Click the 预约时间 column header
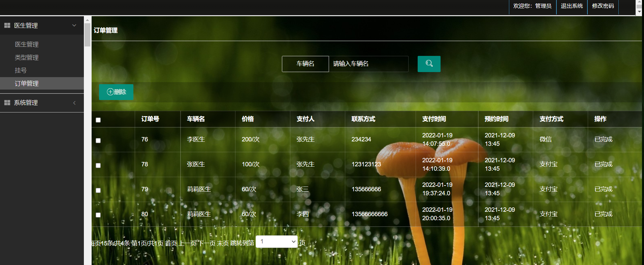Image resolution: width=644 pixels, height=265 pixels. 496,119
